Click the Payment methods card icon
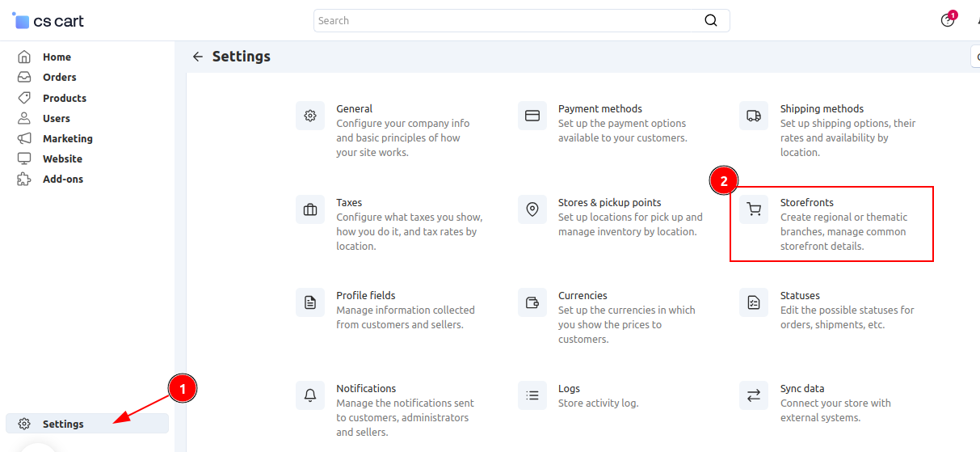This screenshot has height=452, width=980. 532,116
